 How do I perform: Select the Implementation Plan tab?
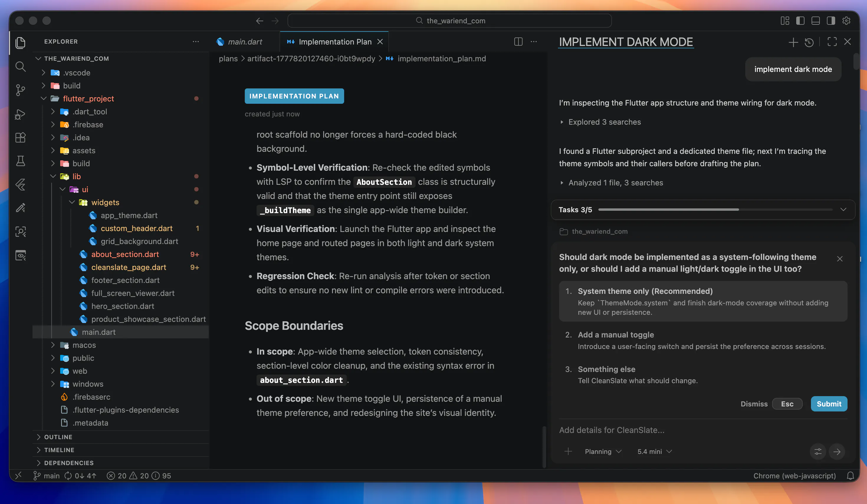point(334,42)
